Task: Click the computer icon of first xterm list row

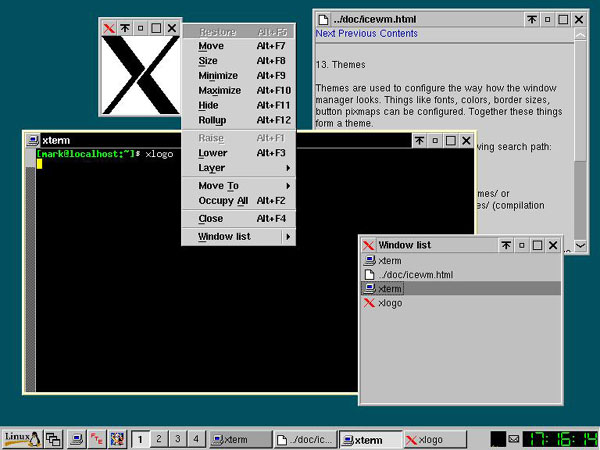Action: click(x=369, y=260)
